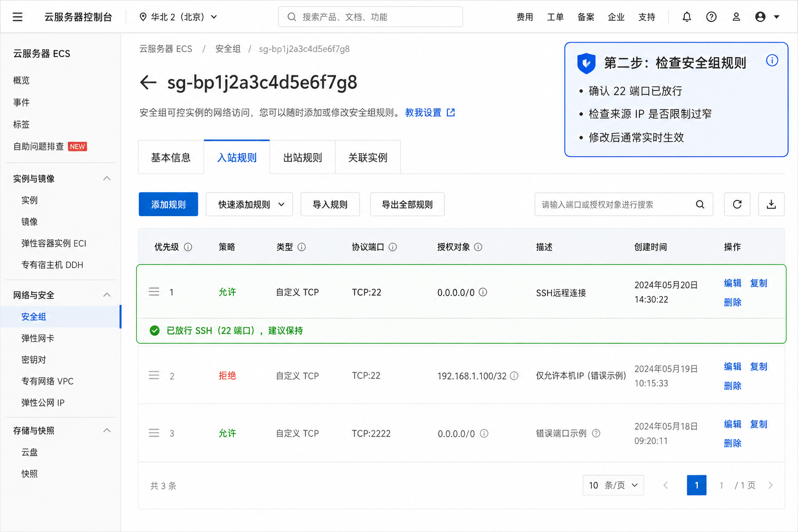Open 费用 in the top menu
This screenshot has width=798, height=532.
pos(525,17)
